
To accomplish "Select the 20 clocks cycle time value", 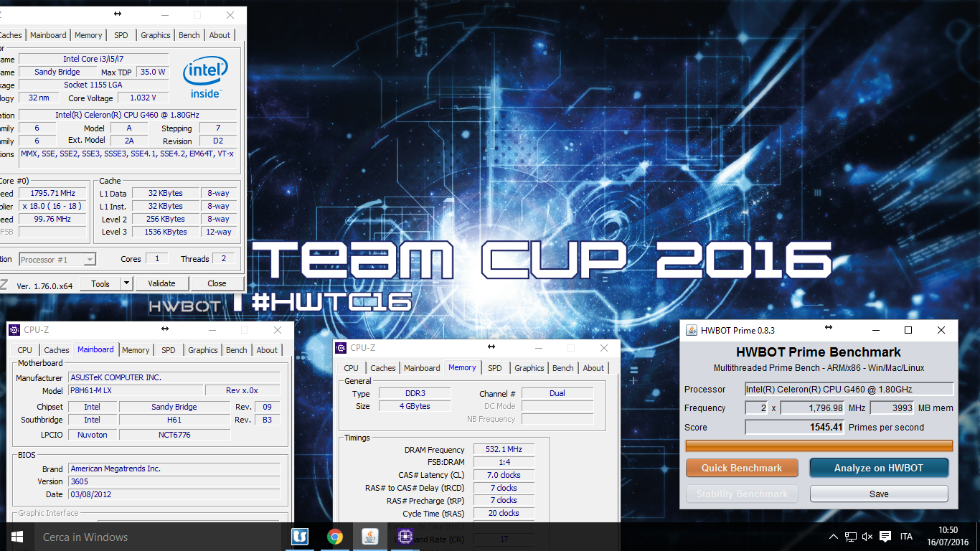I will coord(503,513).
